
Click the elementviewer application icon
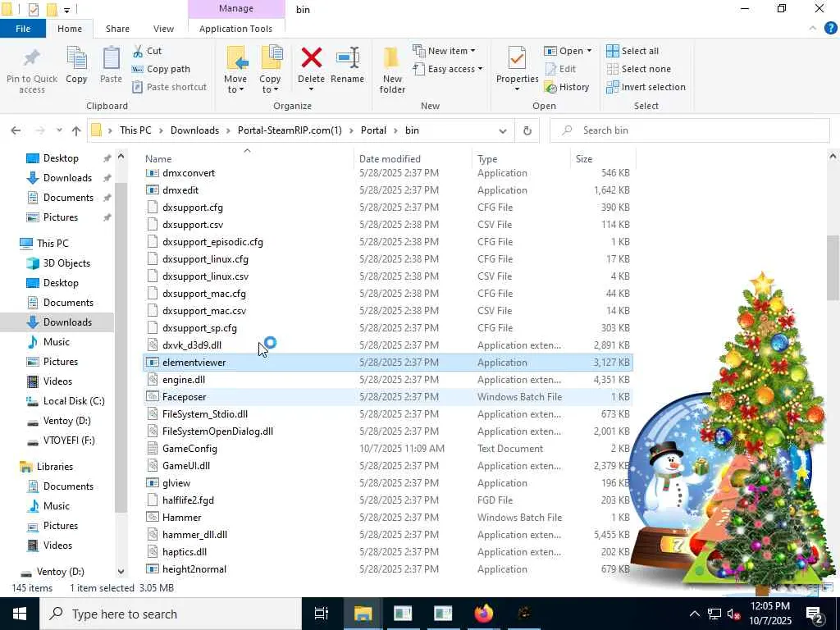point(153,363)
